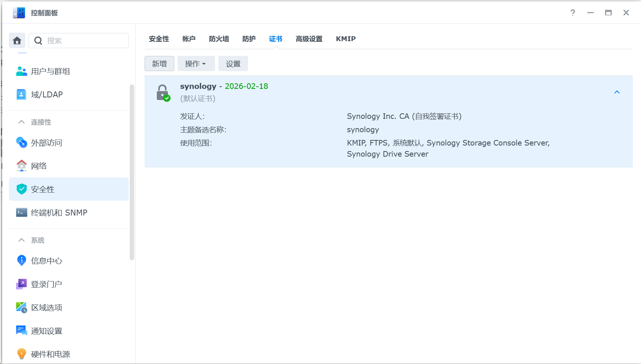
Task: Select the 证书 tab
Action: click(x=275, y=39)
